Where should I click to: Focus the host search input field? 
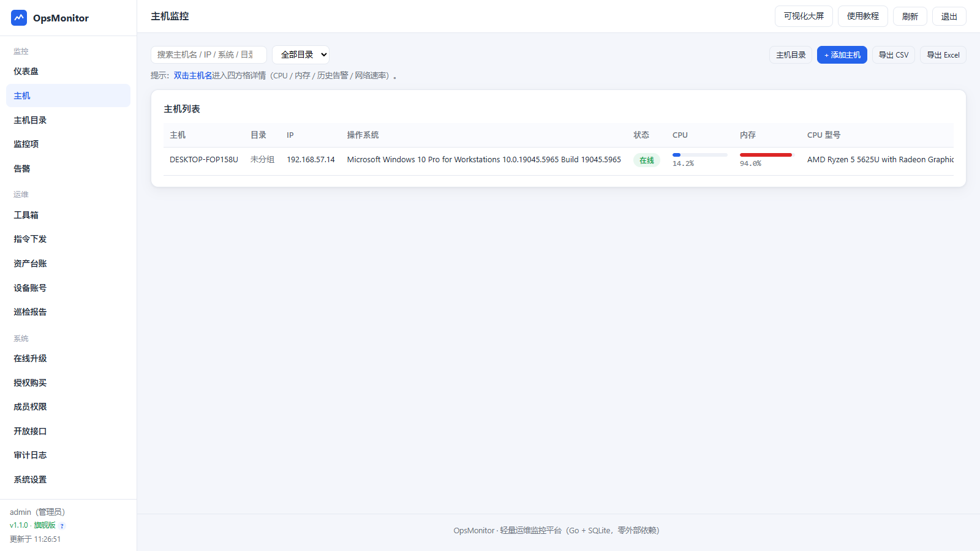click(x=208, y=54)
